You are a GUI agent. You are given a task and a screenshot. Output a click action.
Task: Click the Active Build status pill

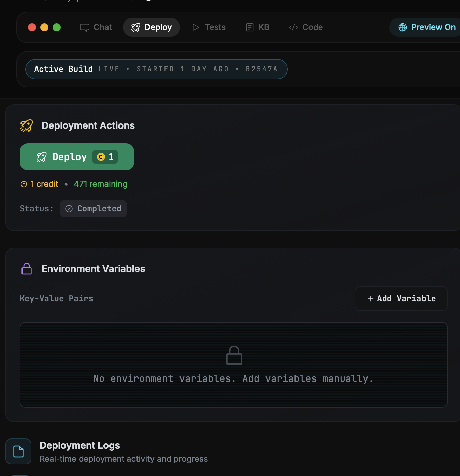click(156, 69)
